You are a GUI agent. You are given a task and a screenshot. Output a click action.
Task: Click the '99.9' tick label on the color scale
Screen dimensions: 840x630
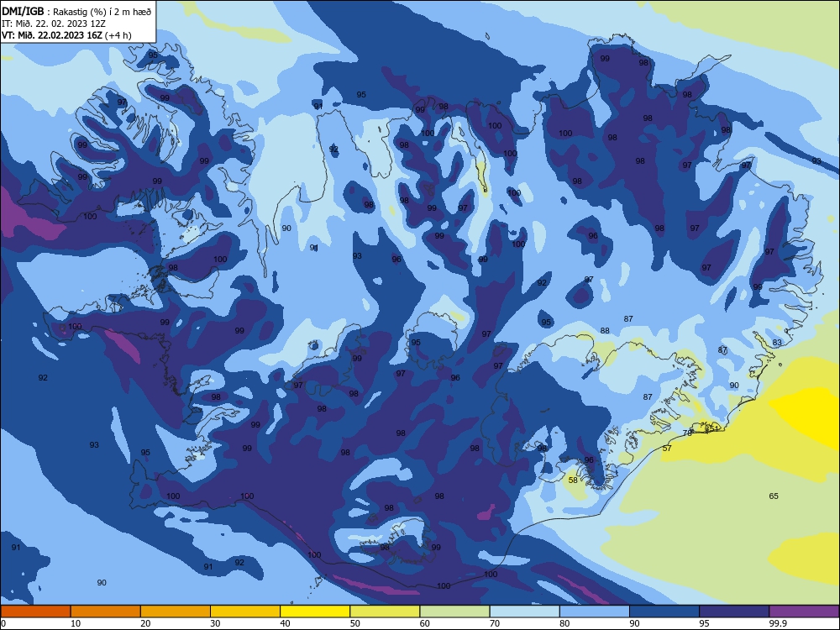pos(778,623)
